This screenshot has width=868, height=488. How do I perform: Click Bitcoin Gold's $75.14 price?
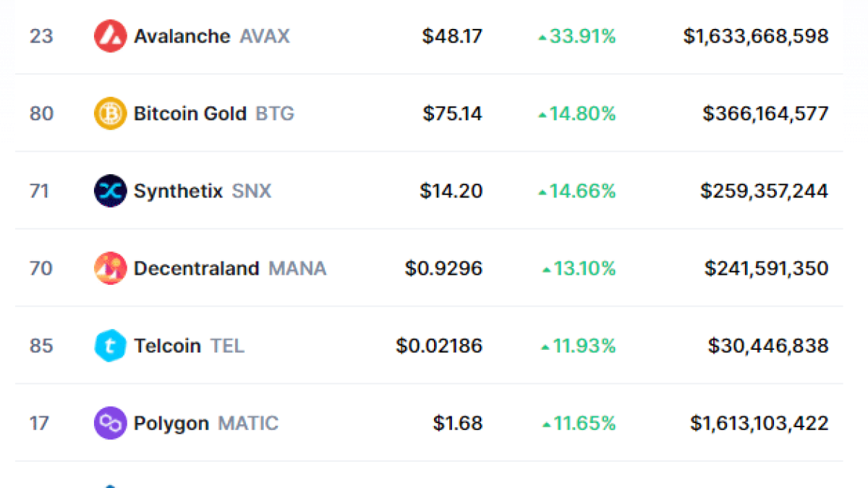pos(452,114)
